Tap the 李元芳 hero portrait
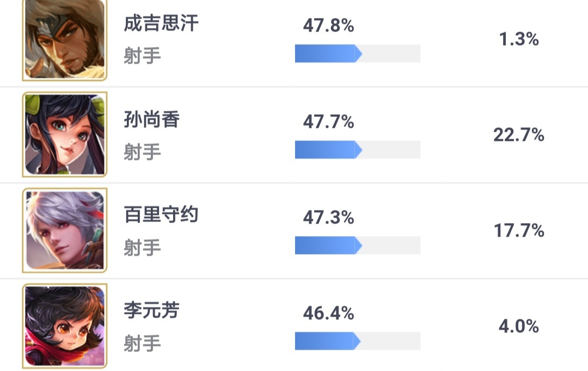 (x=65, y=326)
